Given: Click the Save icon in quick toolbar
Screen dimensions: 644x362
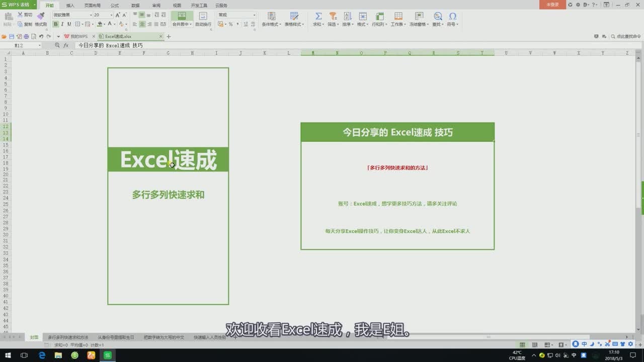Looking at the screenshot, I should coord(12,37).
